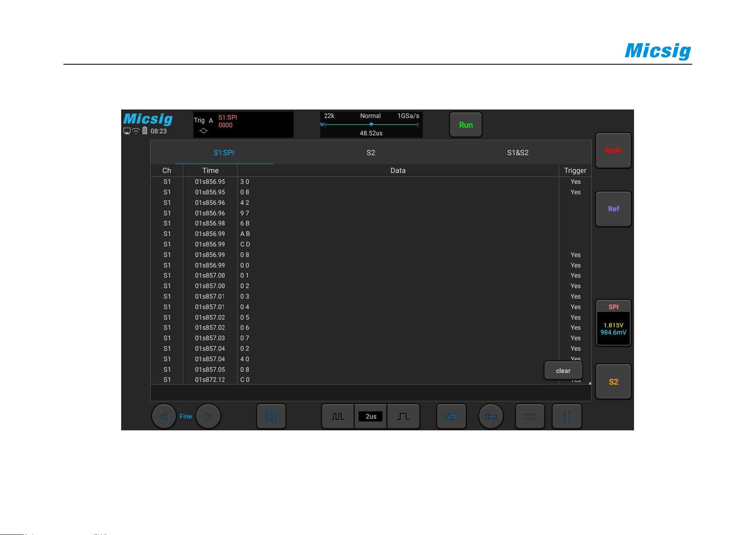The height and width of the screenshot is (535, 756).
Task: Toggle horizontal cursors icon
Action: pos(530,416)
